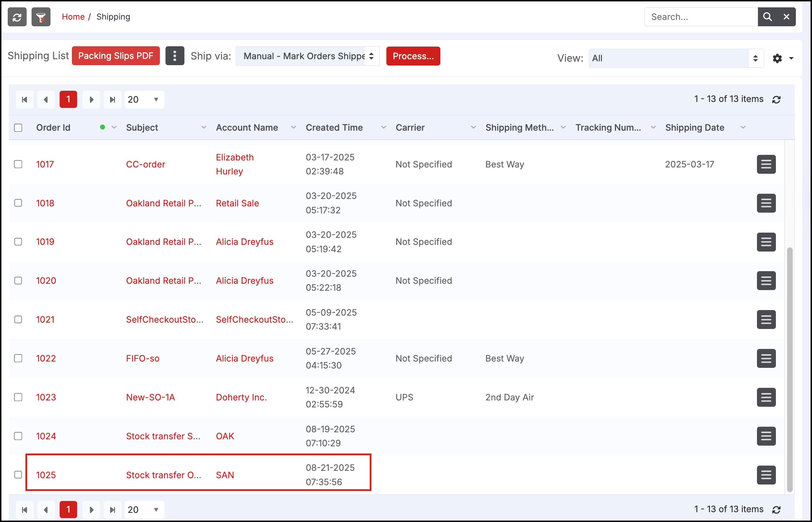Open the Doherty Inc. account link
Viewport: 812px width, 522px height.
[241, 397]
